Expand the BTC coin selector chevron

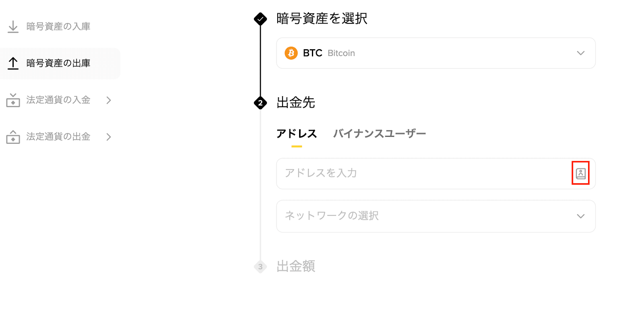(580, 53)
